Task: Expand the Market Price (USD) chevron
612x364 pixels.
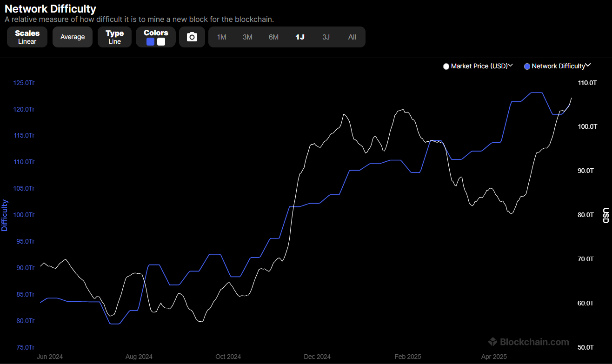Action: click(511, 66)
